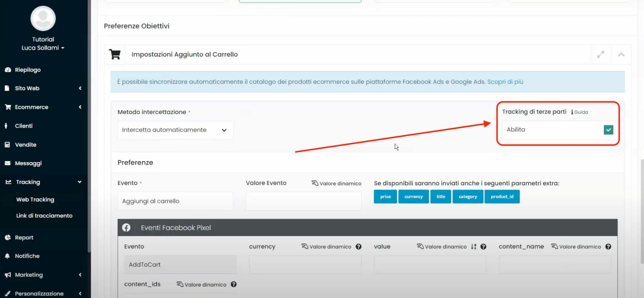Open Personalizzazione in the sidebar

39,293
